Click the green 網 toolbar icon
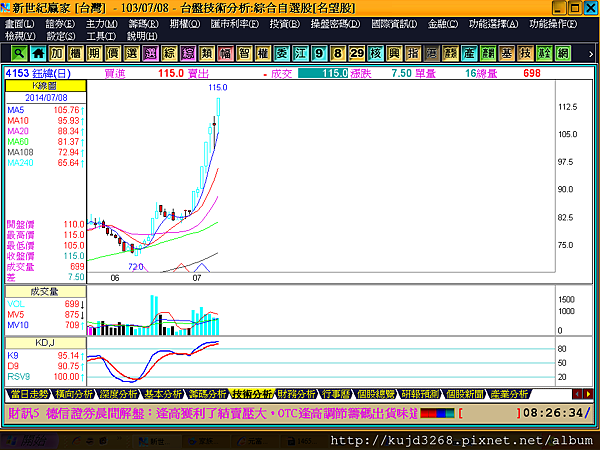Screen dimensions: 600x450 click(x=563, y=53)
